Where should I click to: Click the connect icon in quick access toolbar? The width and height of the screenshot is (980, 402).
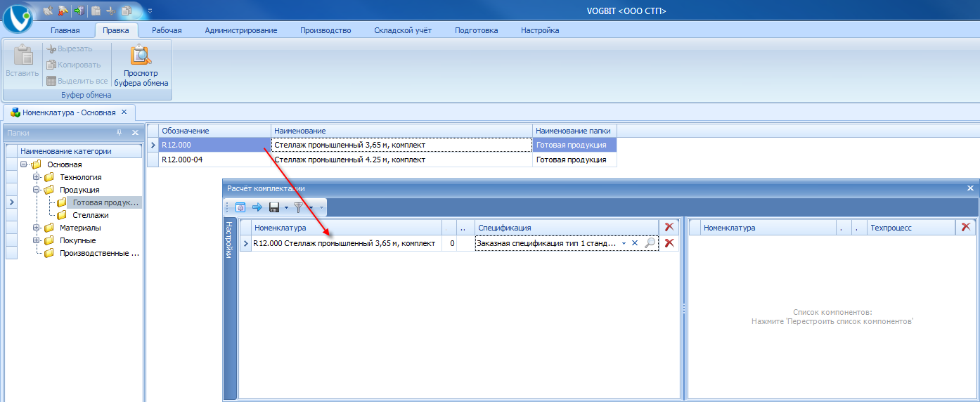click(48, 11)
